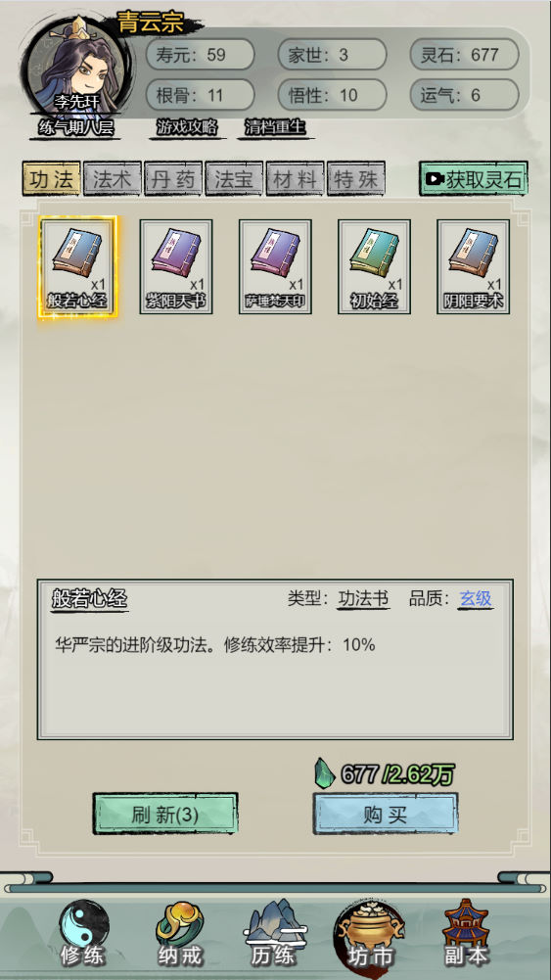The image size is (551, 980).
Task: Choose the green 初始经 book
Action: pyautogui.click(x=374, y=267)
